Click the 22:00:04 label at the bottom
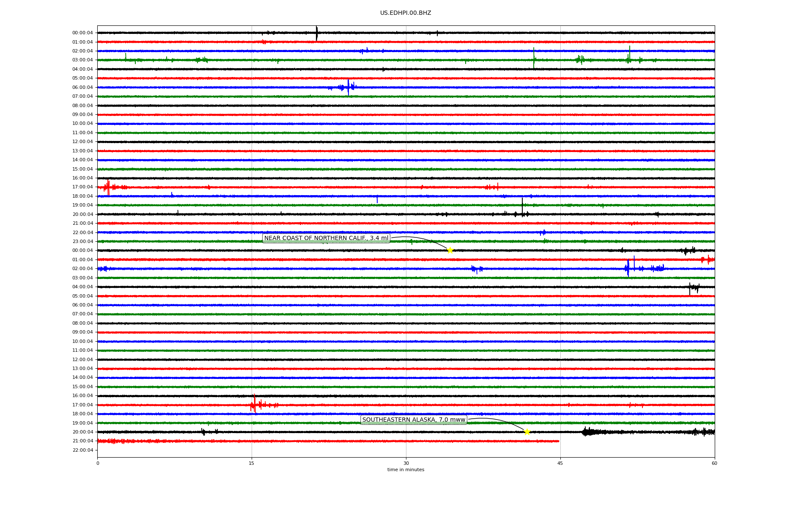Viewport: 812px width, 508px height. pyautogui.click(x=82, y=450)
